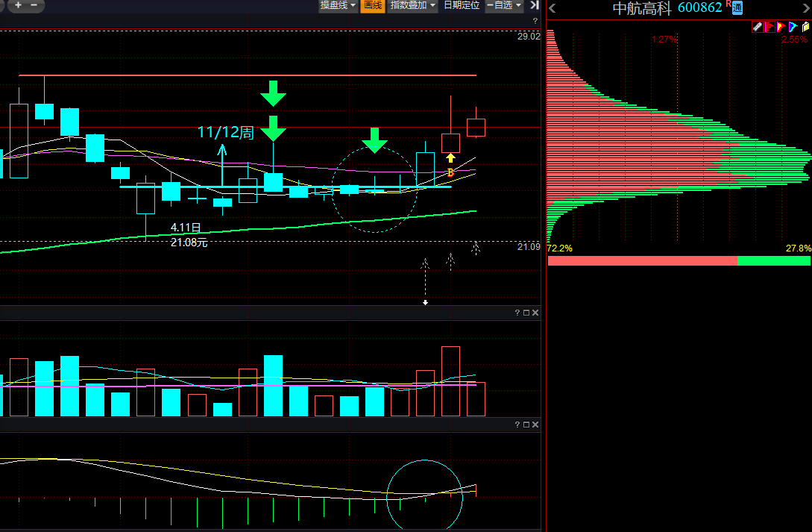Viewport: 812px width, 532px height.
Task: Zoom out chart with minus button
Action: (34, 4)
